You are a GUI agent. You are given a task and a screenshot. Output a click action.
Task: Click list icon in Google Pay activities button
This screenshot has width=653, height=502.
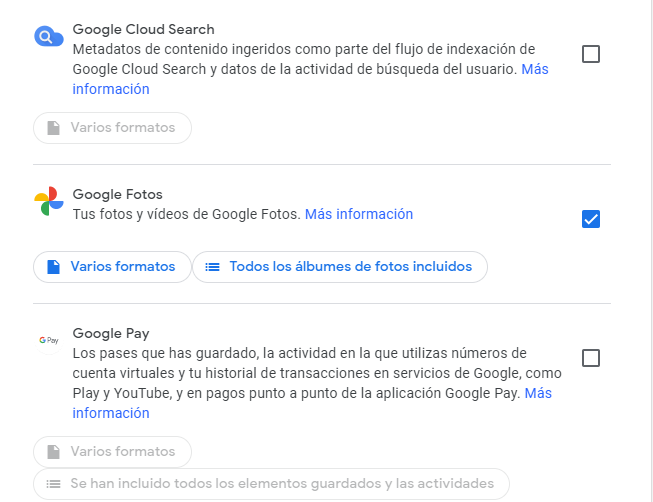pyautogui.click(x=54, y=484)
